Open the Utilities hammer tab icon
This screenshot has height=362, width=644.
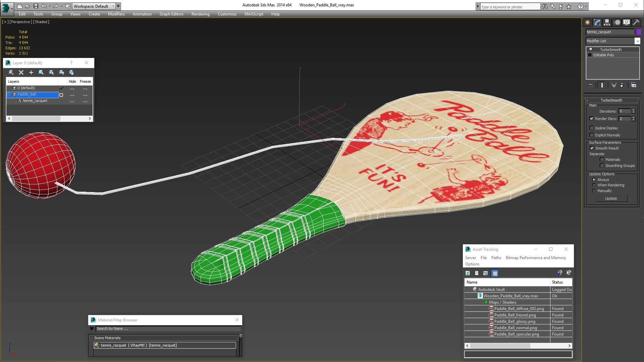pyautogui.click(x=636, y=22)
